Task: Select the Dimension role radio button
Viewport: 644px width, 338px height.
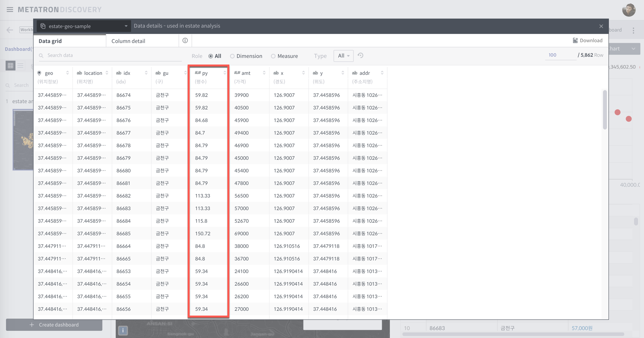Action: tap(233, 56)
